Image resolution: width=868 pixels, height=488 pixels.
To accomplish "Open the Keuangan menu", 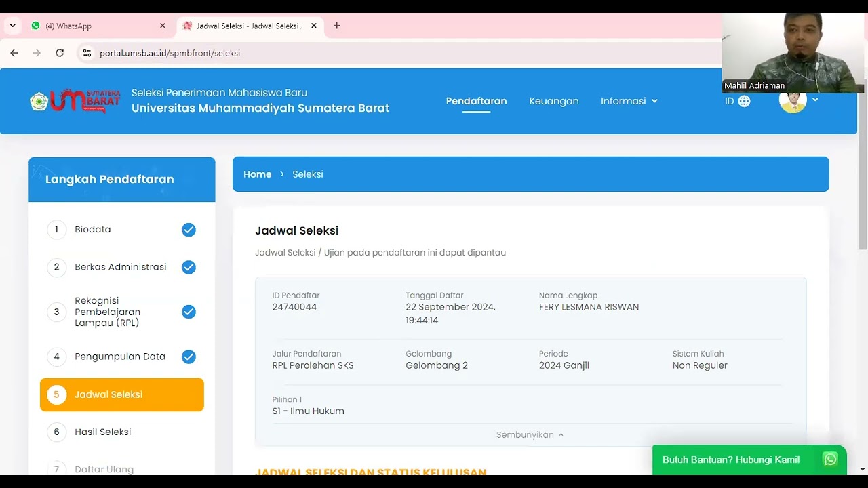I will click(553, 101).
